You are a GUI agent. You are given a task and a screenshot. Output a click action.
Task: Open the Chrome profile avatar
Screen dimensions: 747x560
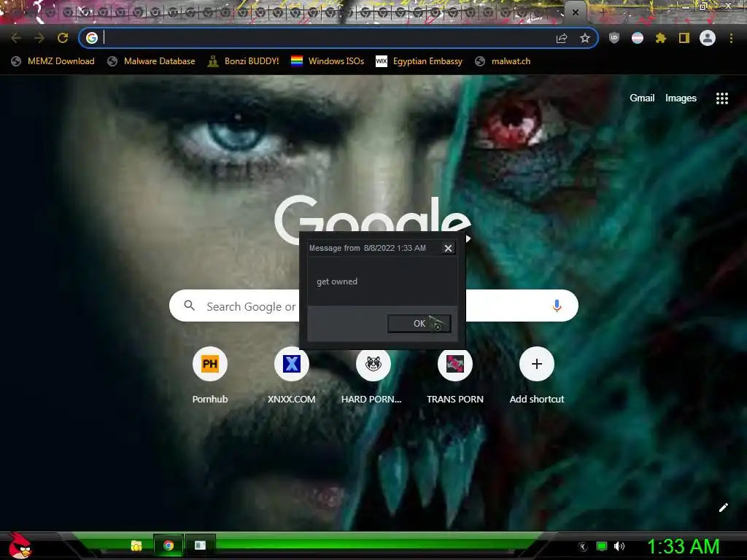[708, 38]
